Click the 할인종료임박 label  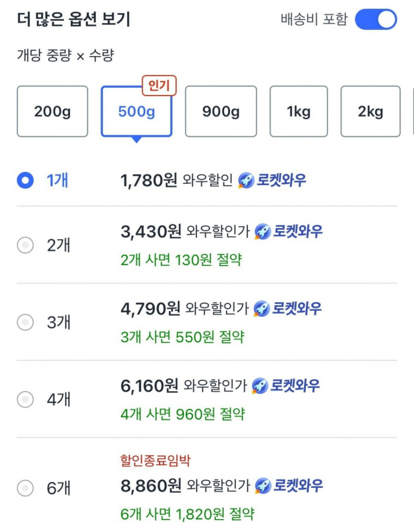point(155,461)
